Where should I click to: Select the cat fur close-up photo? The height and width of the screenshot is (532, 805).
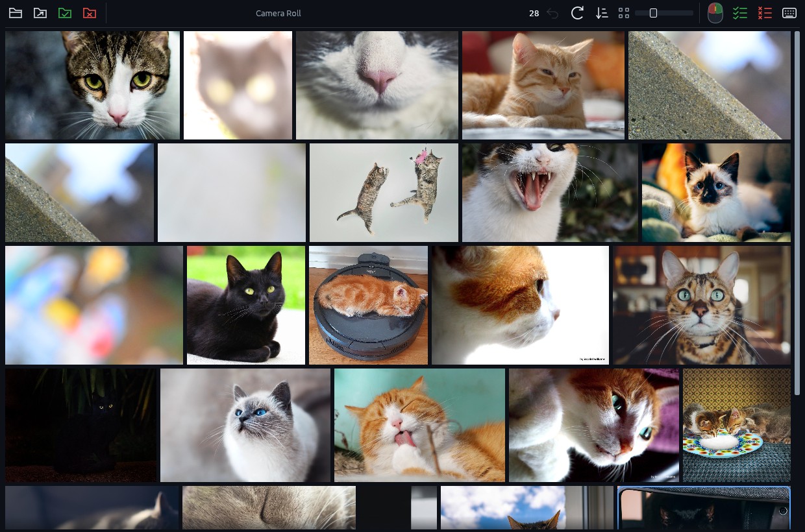click(x=269, y=508)
